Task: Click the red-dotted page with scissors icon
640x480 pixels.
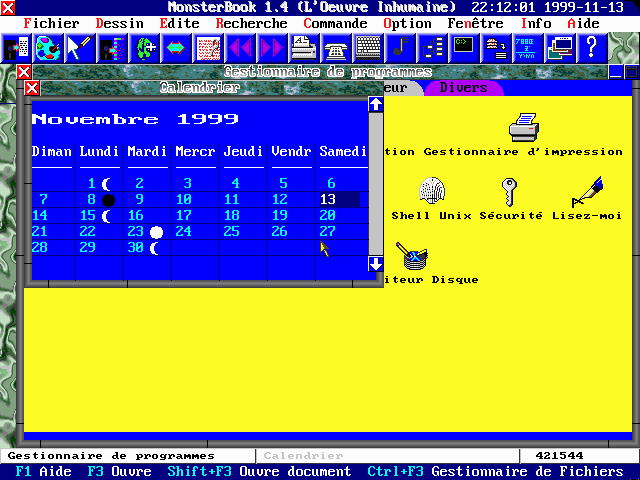Action: pos(208,48)
